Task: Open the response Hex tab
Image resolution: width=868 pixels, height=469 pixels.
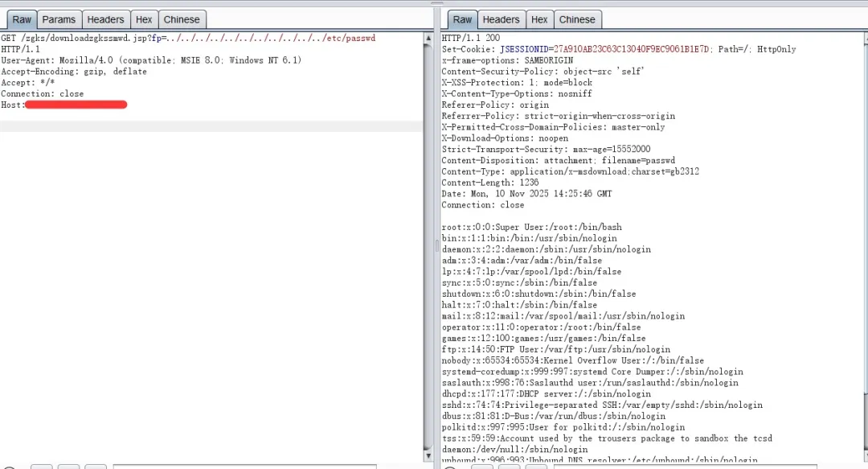Action: pyautogui.click(x=539, y=19)
